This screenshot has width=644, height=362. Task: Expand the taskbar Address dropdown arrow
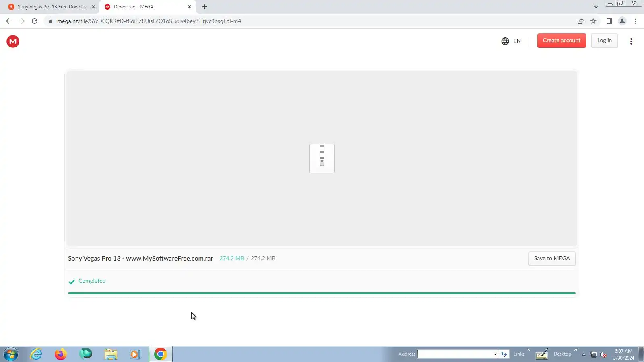pyautogui.click(x=495, y=354)
